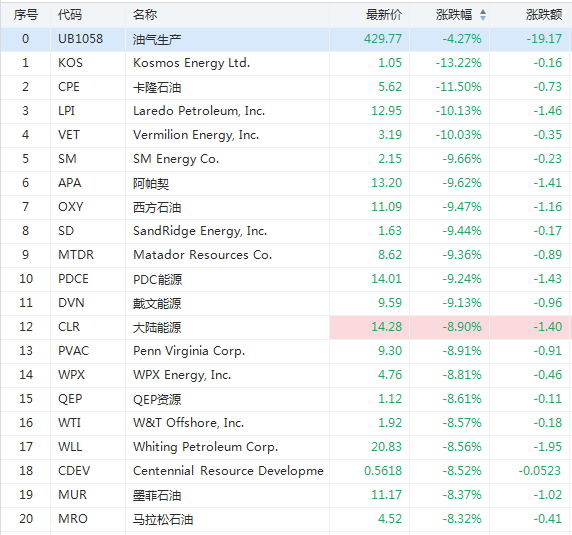Select ticker code APA
Screen dimensions: 572x535
coord(70,183)
